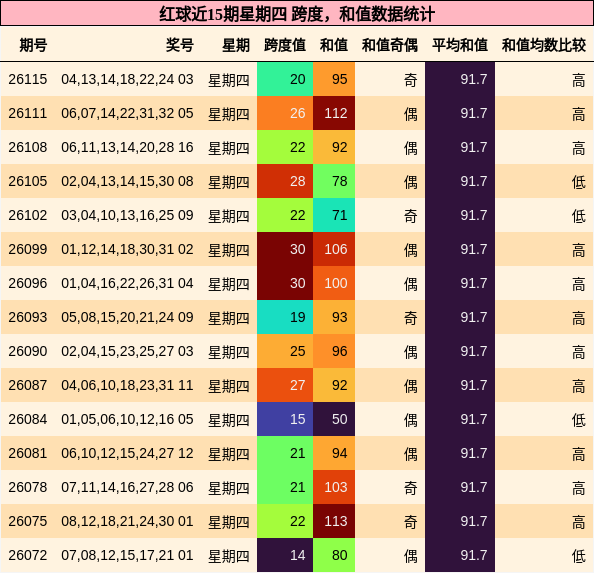Select issue number 26081
The height and width of the screenshot is (573, 594).
tap(28, 453)
